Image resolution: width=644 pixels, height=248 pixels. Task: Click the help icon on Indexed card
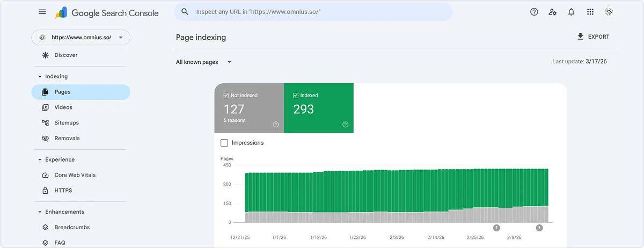click(345, 125)
